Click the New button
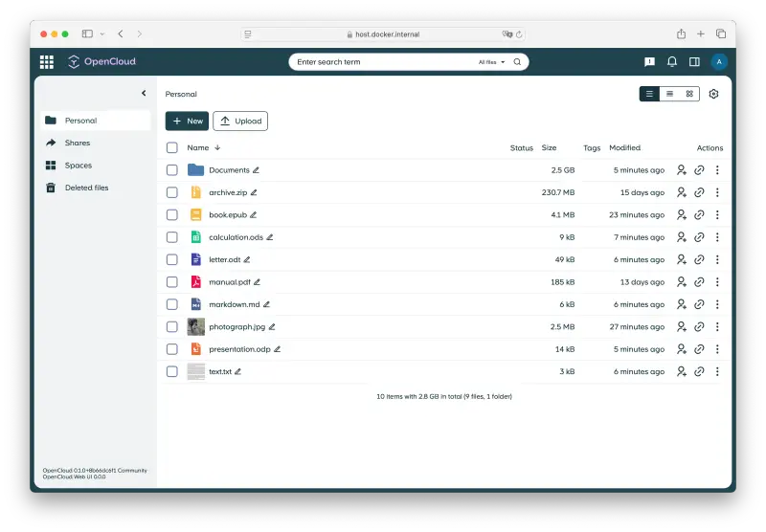Viewport: 766px width, 532px height. 187,122
